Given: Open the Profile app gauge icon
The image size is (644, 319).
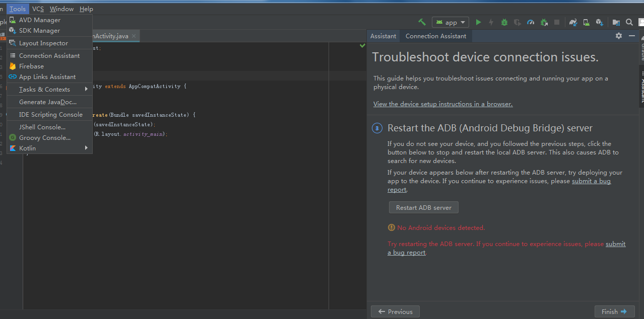Looking at the screenshot, I should coord(531,22).
